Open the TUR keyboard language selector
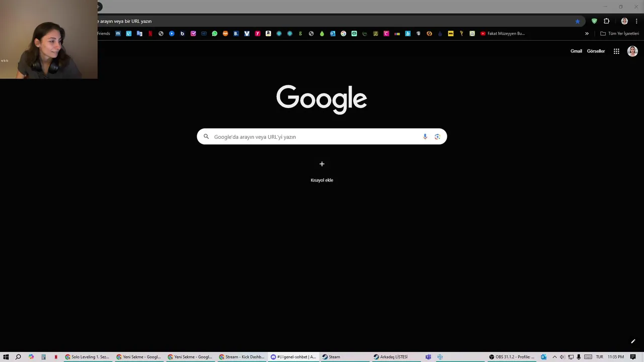 click(x=599, y=357)
